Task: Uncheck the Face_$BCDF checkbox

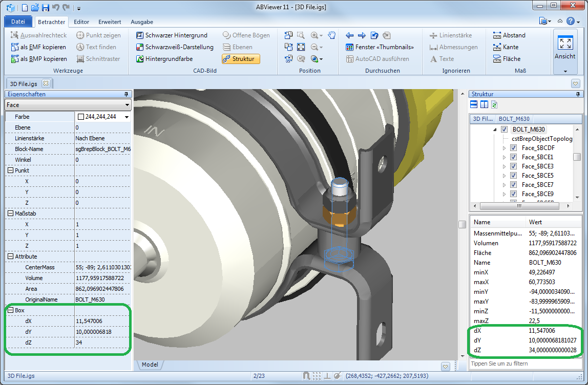Action: coord(514,148)
